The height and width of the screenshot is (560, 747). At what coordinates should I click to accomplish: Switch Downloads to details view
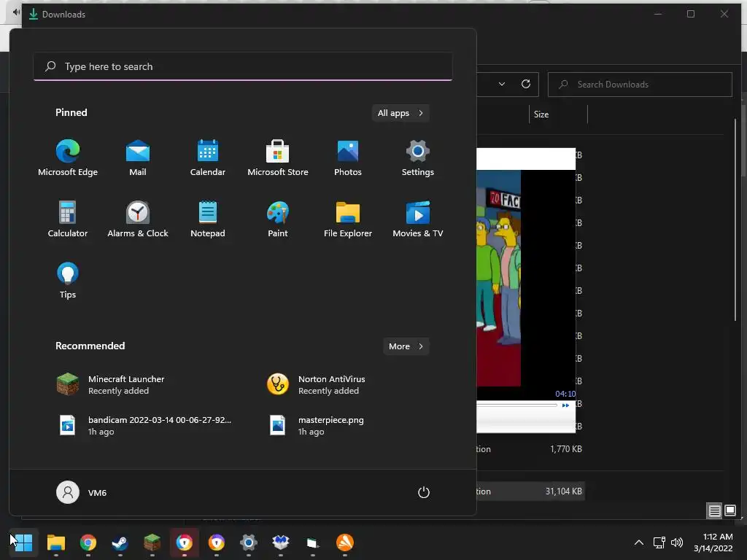[715, 511]
